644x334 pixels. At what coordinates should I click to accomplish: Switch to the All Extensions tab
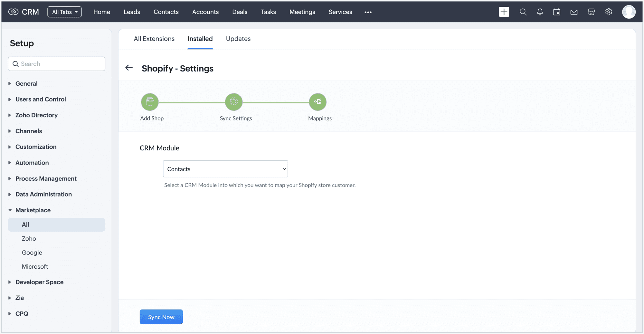tap(154, 39)
